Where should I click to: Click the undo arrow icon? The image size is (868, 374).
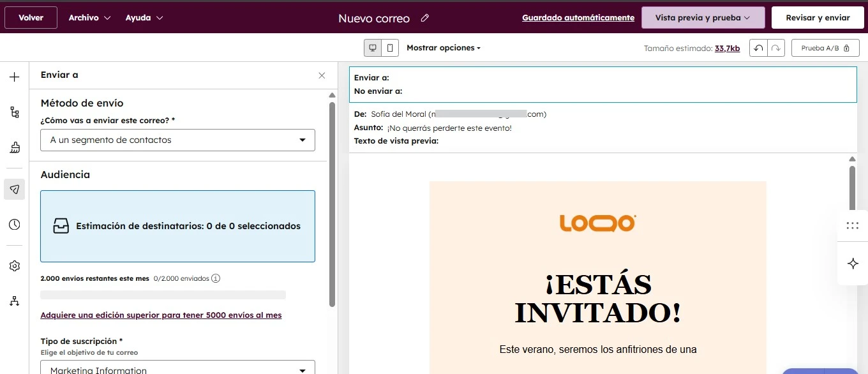(758, 47)
